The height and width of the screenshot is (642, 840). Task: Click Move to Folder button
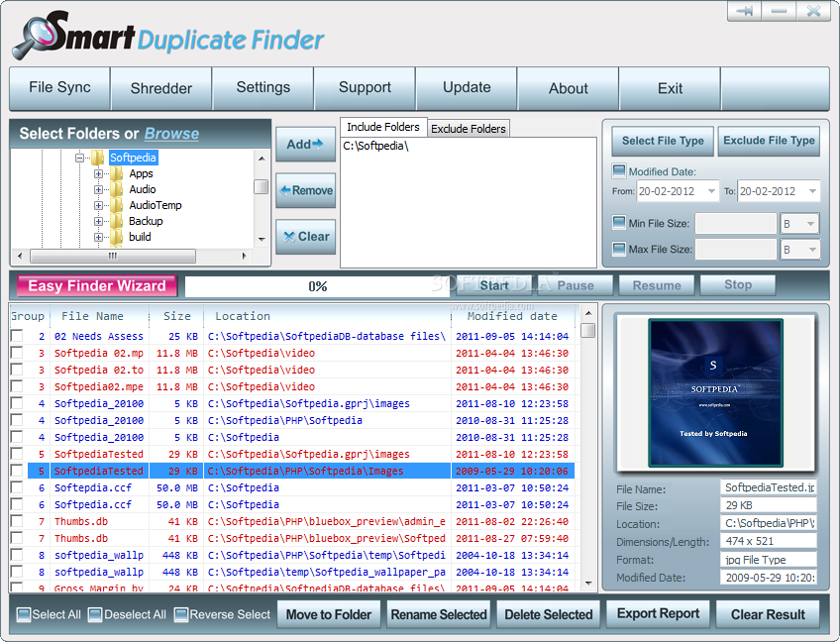click(x=329, y=614)
